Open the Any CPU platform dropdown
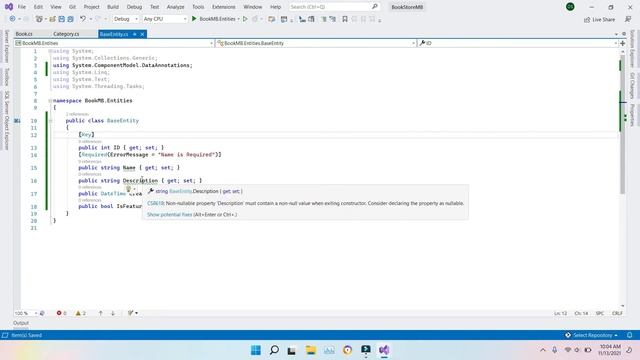 coord(164,19)
